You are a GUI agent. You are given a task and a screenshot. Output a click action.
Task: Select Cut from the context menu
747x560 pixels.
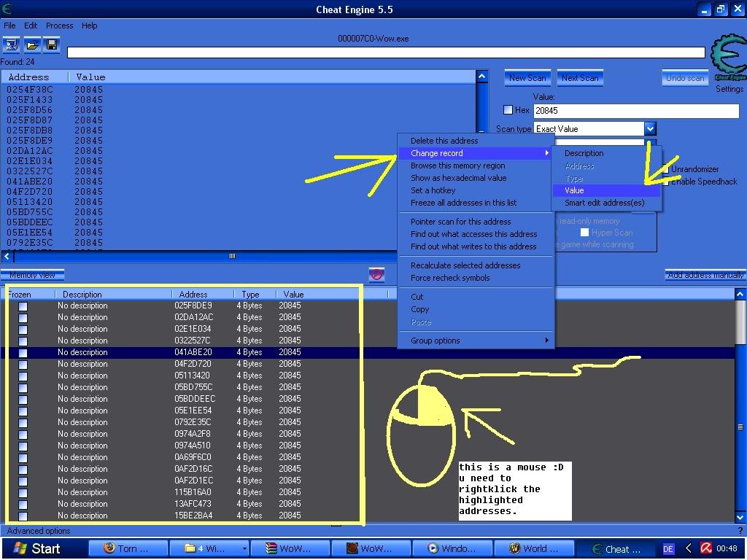pyautogui.click(x=476, y=297)
